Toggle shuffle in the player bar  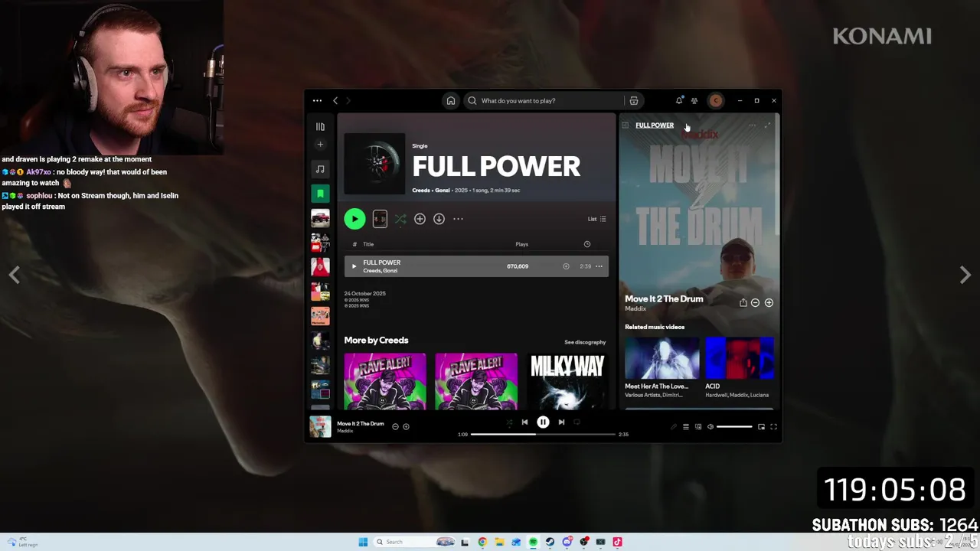pos(509,422)
